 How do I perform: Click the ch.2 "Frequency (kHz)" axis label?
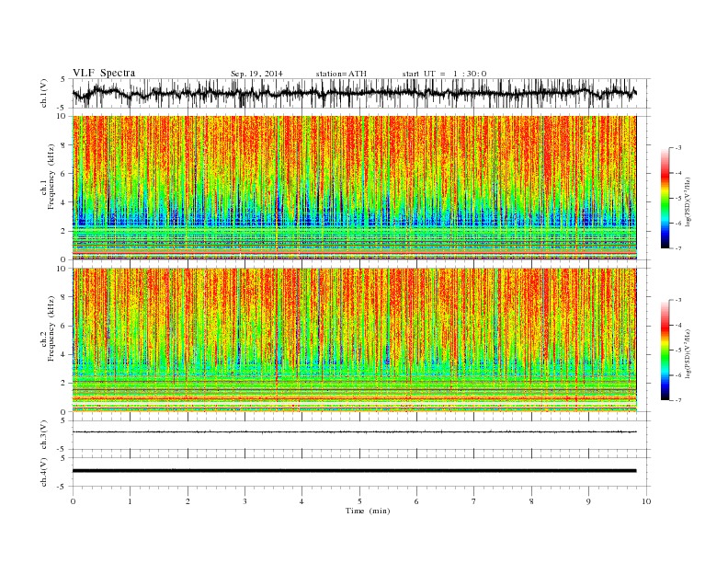click(x=51, y=329)
